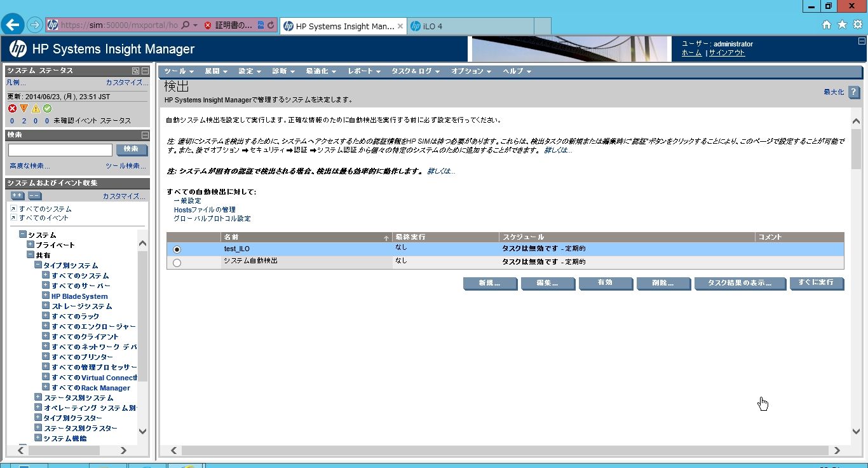Open the ツール menu

179,71
